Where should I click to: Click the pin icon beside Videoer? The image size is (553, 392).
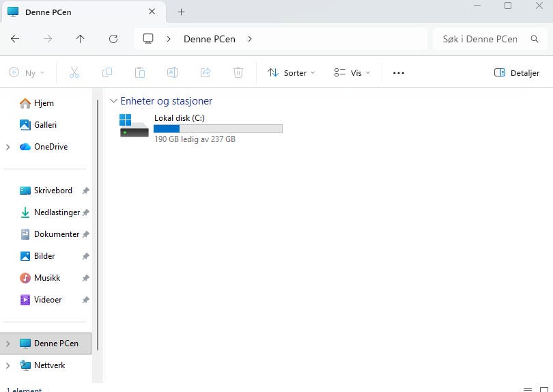point(86,300)
